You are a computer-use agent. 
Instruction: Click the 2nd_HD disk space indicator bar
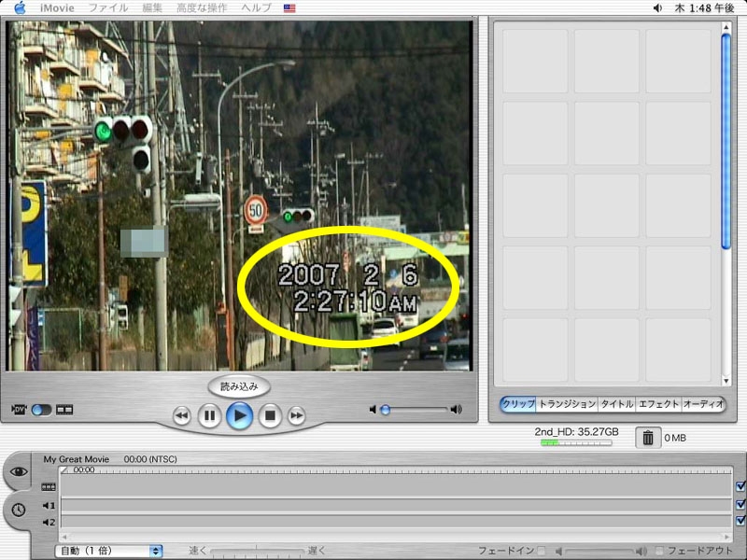pos(576,442)
